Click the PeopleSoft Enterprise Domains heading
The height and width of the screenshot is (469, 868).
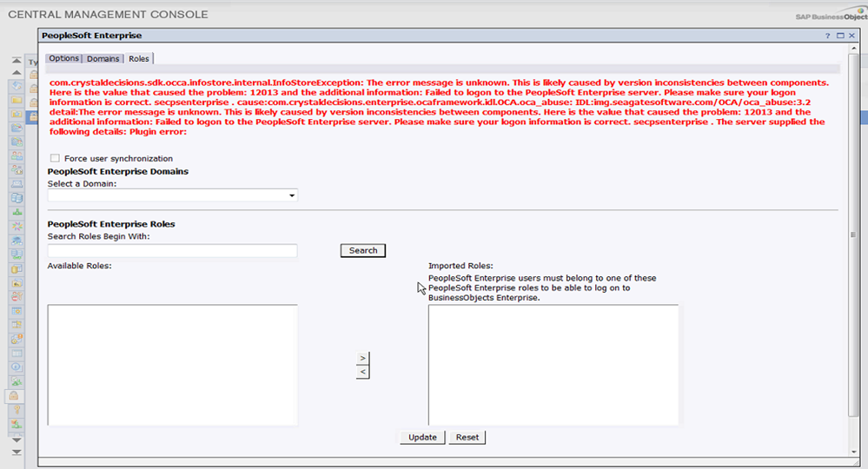[118, 171]
